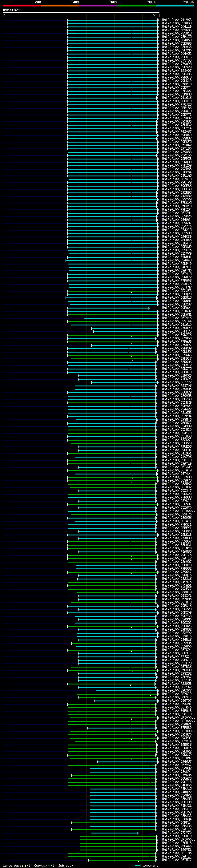
Task: Select the red 20% legend segment
Action: [22, 6]
